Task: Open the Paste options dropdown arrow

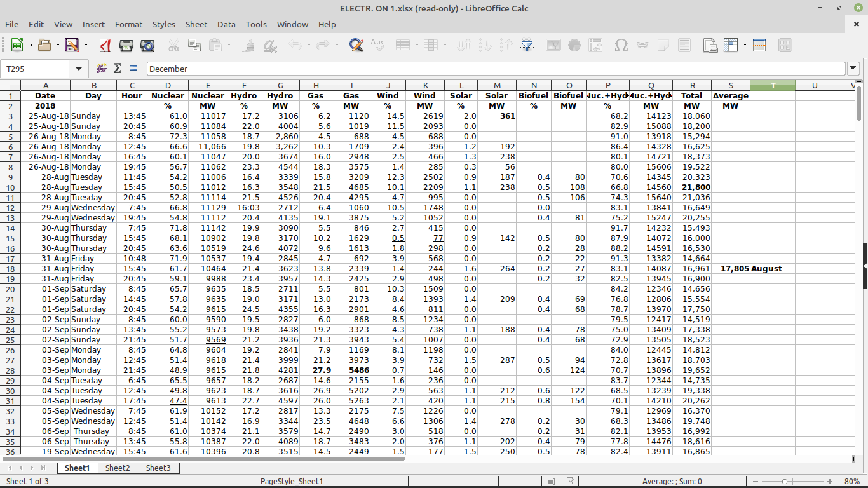Action: tap(229, 45)
